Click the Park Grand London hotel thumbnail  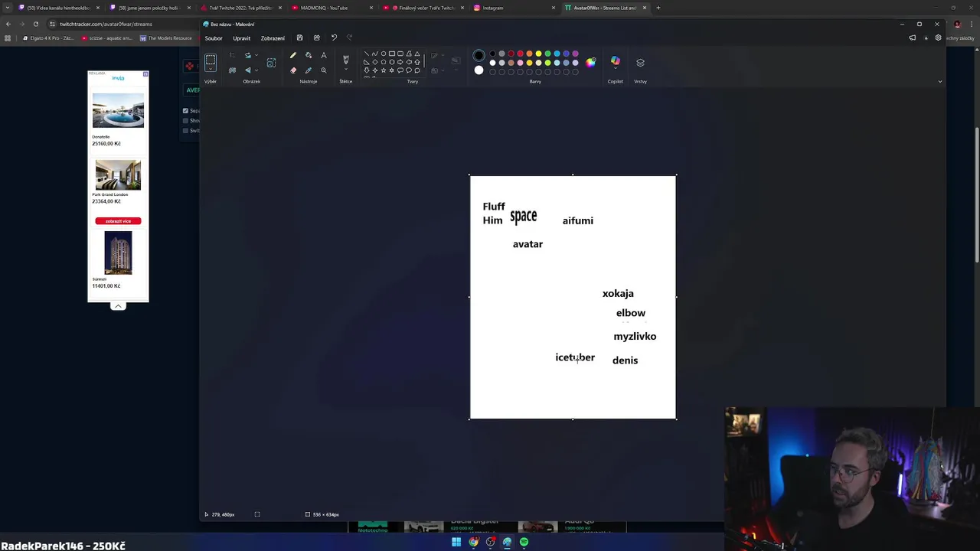tap(118, 175)
